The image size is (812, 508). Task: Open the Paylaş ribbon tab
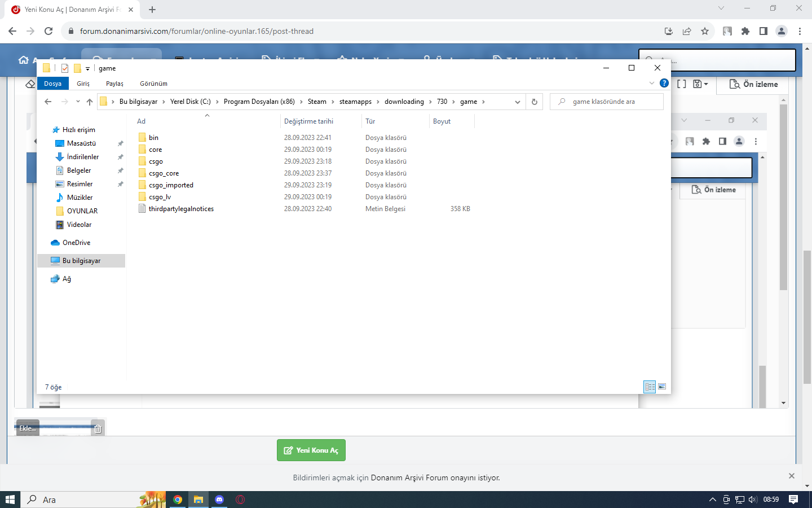[114, 84]
